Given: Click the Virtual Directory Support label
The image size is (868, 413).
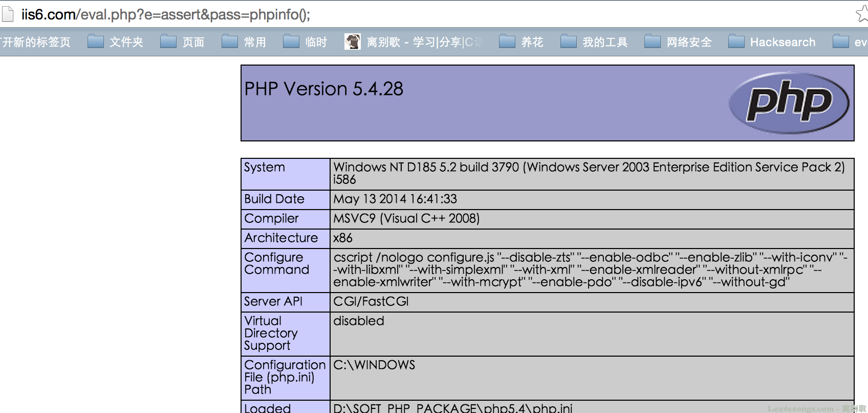Looking at the screenshot, I should 271,333.
